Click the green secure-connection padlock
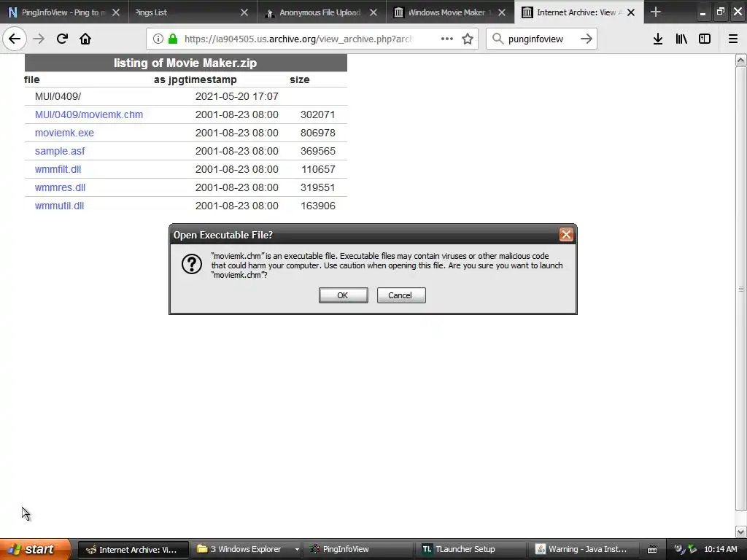Image resolution: width=747 pixels, height=560 pixels. pos(173,39)
